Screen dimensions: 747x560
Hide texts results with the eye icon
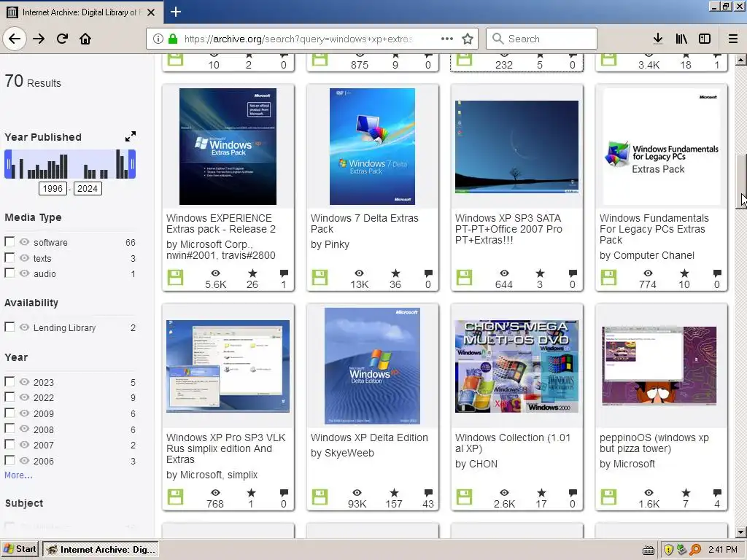(24, 257)
